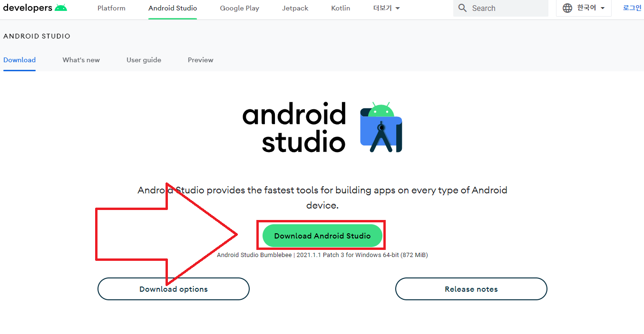Select the Android Studio nav item

coord(173,8)
